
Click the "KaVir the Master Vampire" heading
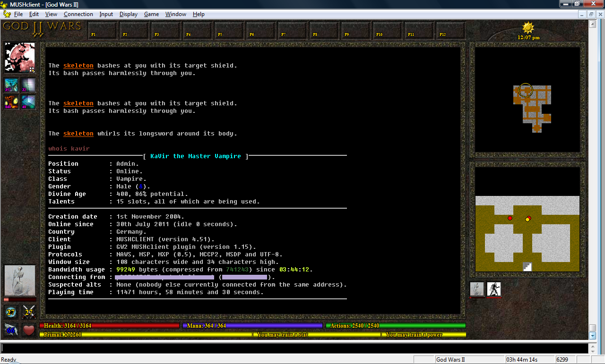coord(196,156)
